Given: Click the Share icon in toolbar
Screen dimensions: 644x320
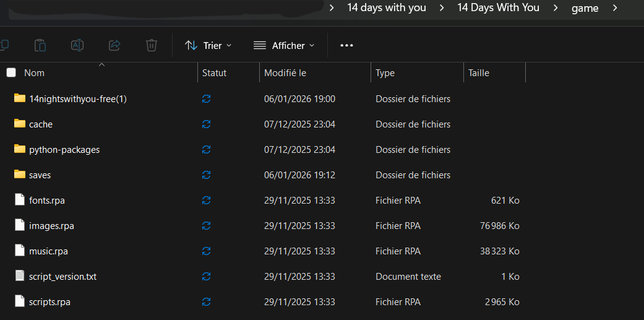Looking at the screenshot, I should click(x=114, y=45).
